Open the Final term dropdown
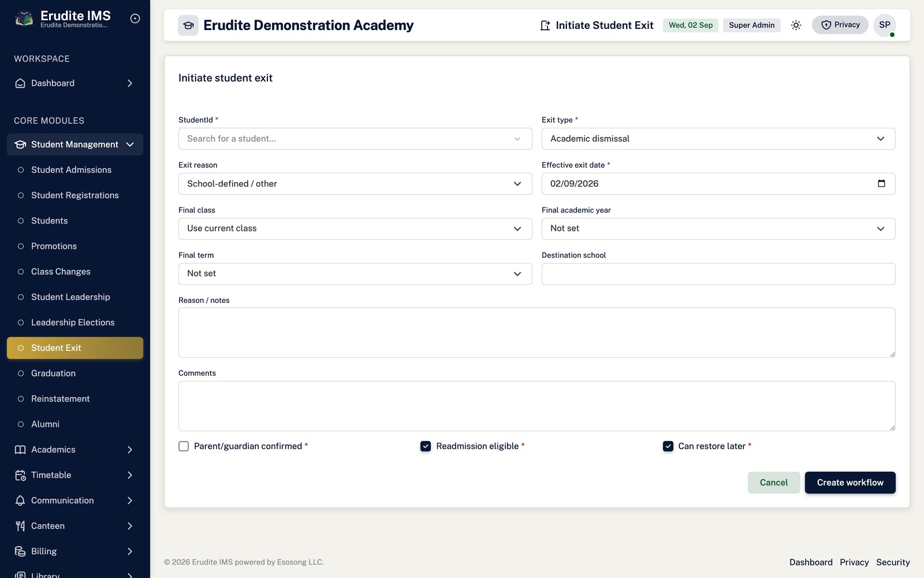This screenshot has height=578, width=924. coord(355,274)
